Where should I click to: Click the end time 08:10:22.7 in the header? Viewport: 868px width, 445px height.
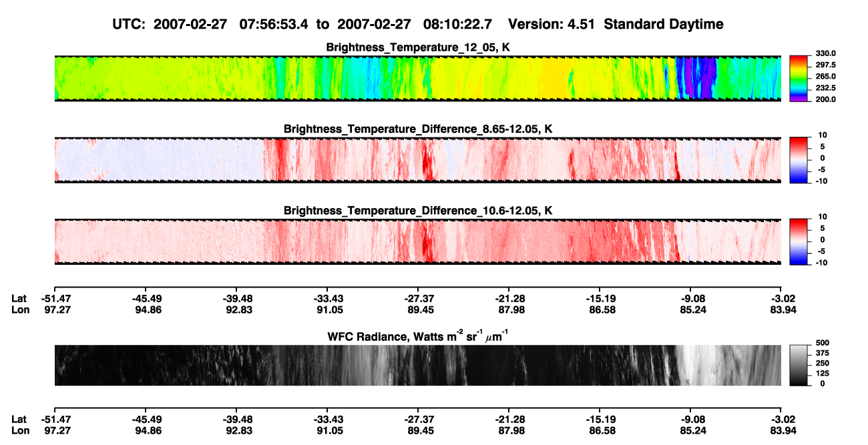(x=458, y=25)
